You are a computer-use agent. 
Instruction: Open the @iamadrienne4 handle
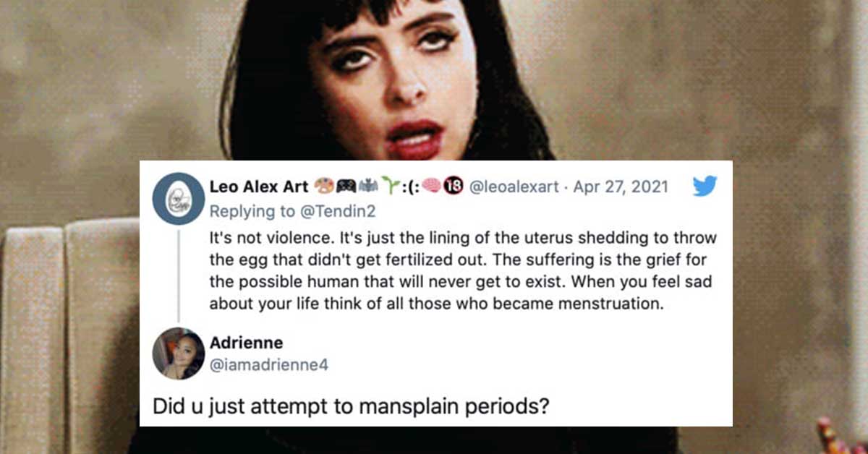(268, 365)
